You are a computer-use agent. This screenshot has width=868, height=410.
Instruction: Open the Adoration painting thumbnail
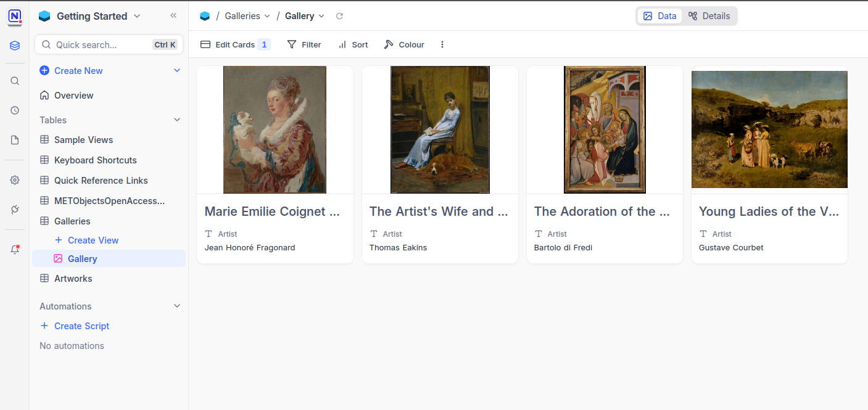click(605, 129)
